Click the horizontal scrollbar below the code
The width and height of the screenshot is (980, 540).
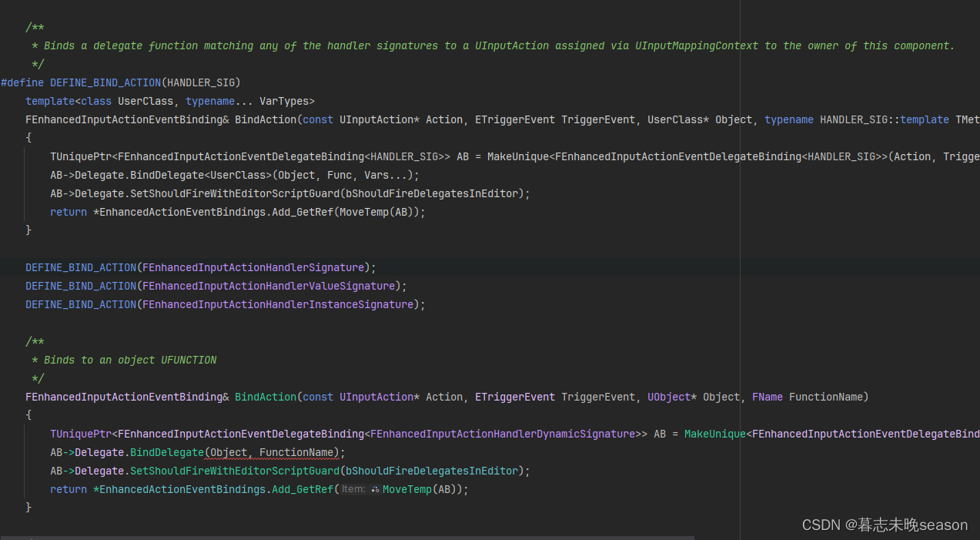click(347, 537)
